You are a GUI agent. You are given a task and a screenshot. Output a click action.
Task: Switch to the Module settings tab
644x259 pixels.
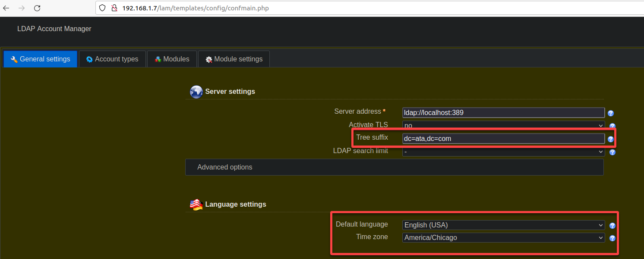[234, 59]
